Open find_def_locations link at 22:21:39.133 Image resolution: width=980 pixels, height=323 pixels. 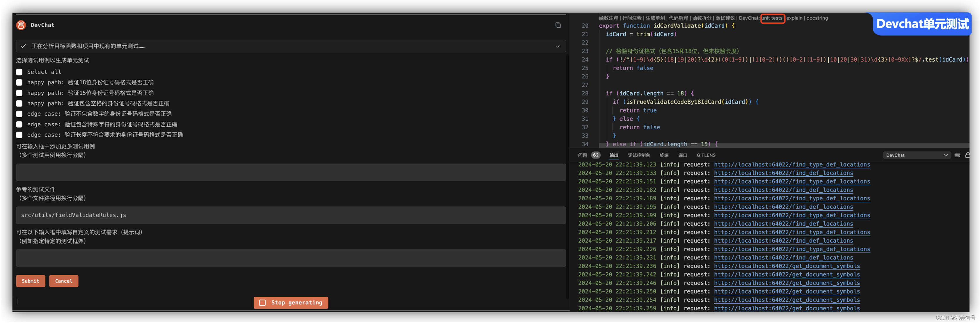(783, 173)
